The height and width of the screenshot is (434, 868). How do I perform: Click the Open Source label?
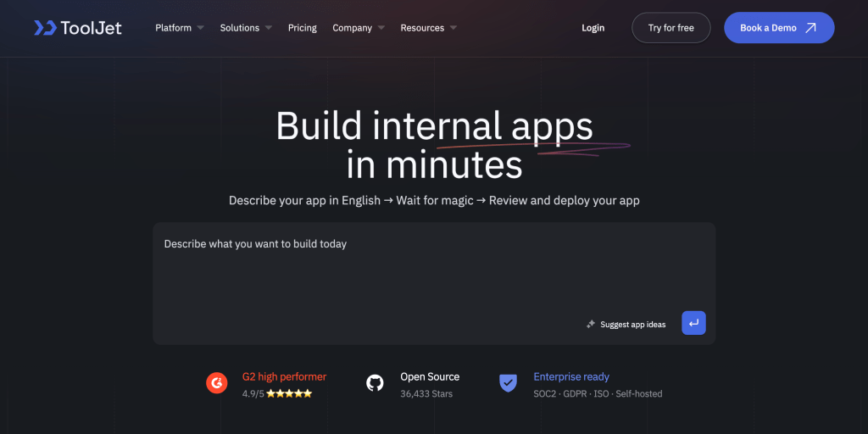pos(430,377)
